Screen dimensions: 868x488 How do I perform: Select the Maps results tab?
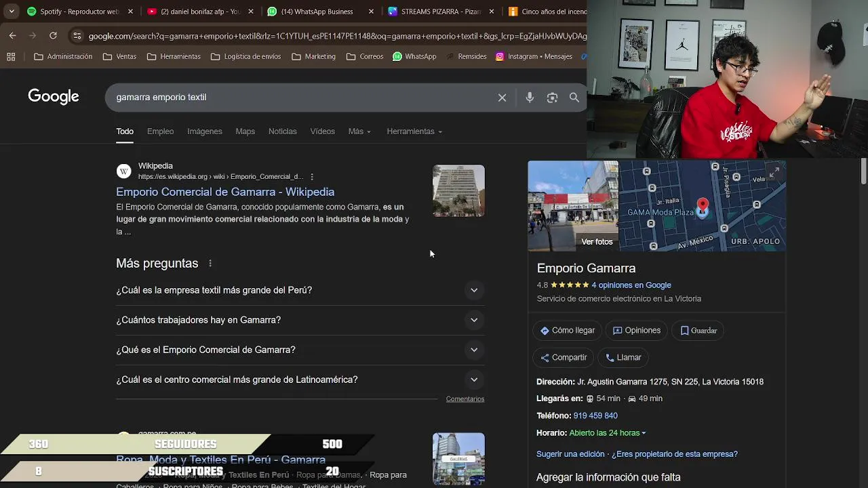(x=245, y=131)
